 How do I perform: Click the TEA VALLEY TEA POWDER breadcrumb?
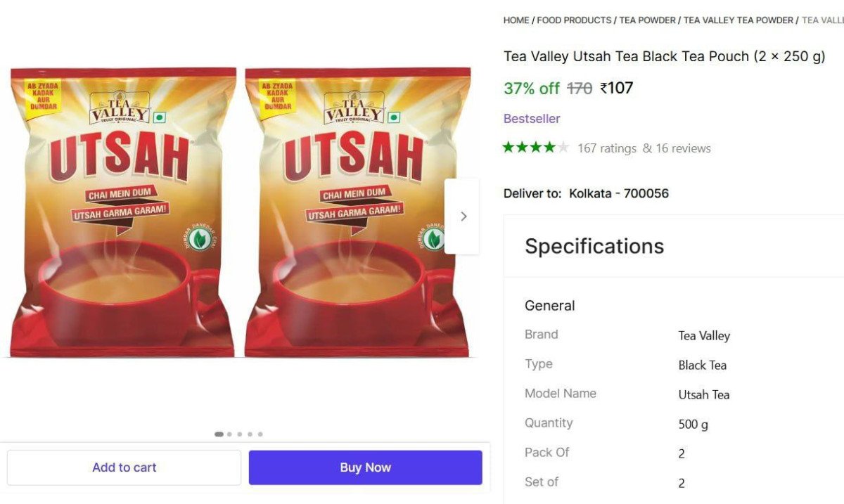[738, 20]
